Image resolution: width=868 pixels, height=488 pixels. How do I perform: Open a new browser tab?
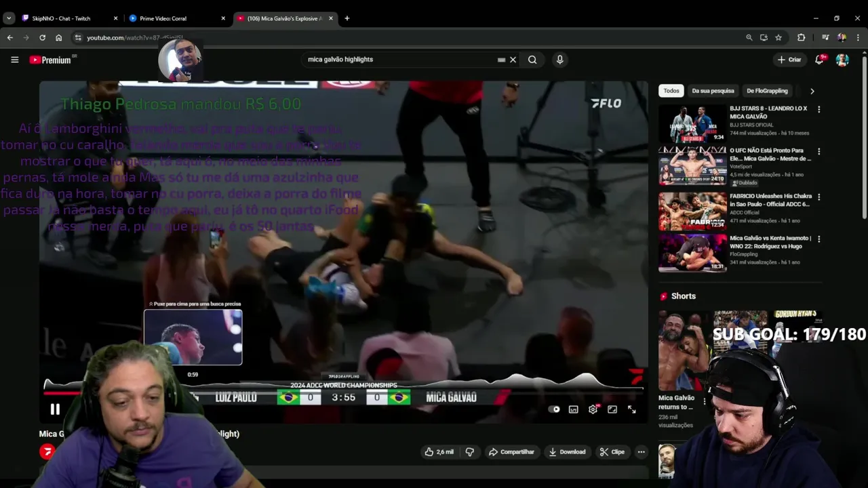coord(347,18)
